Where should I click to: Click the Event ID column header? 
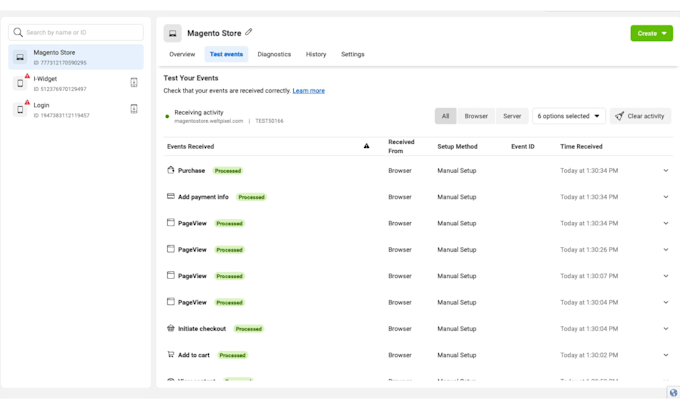click(523, 147)
